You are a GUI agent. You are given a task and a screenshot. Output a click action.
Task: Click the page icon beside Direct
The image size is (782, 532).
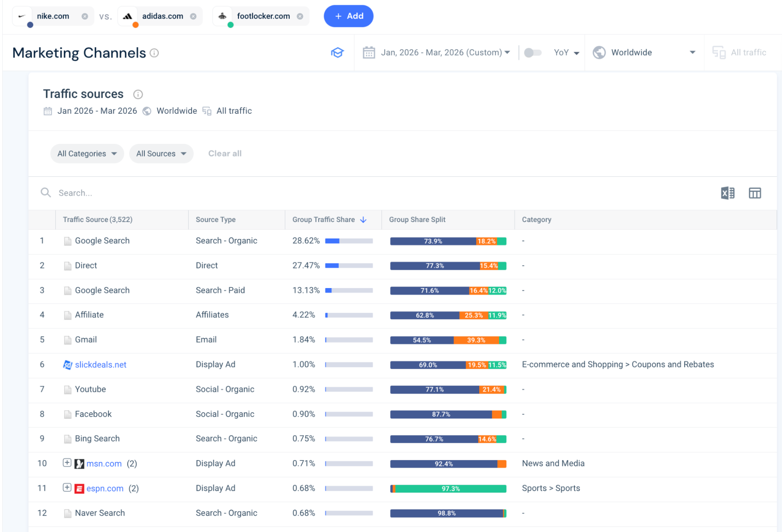click(x=68, y=266)
